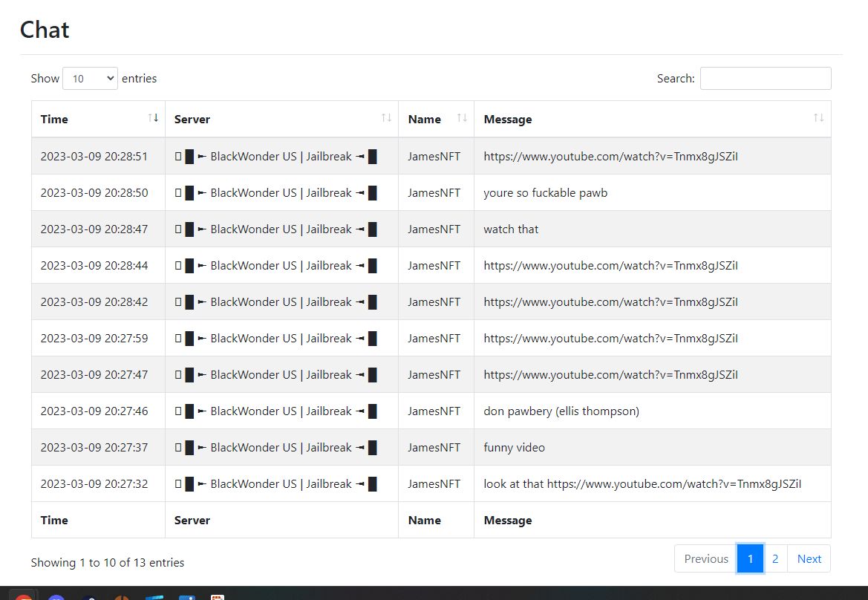This screenshot has height=600, width=868.
Task: Select the timestamp 2023-03-09 20:28:47
Action: point(94,229)
